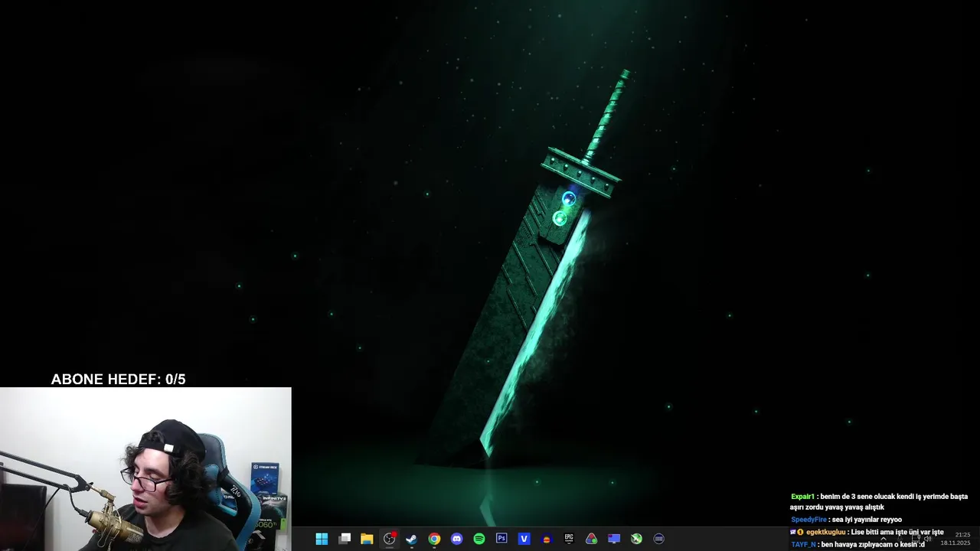
Task: Open the Epic Games Launcher icon
Action: coord(569,539)
